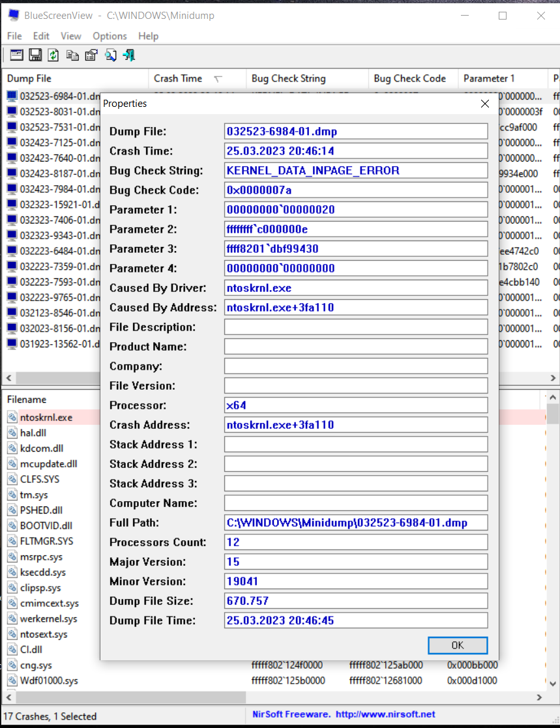This screenshot has height=728, width=560.
Task: Click the empty File Description field
Action: click(x=356, y=327)
